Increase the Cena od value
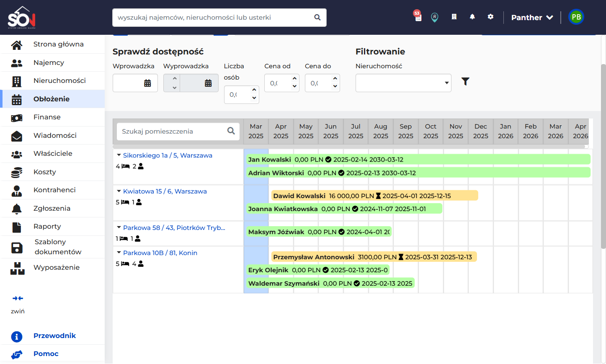This screenshot has height=364, width=606. click(295, 78)
